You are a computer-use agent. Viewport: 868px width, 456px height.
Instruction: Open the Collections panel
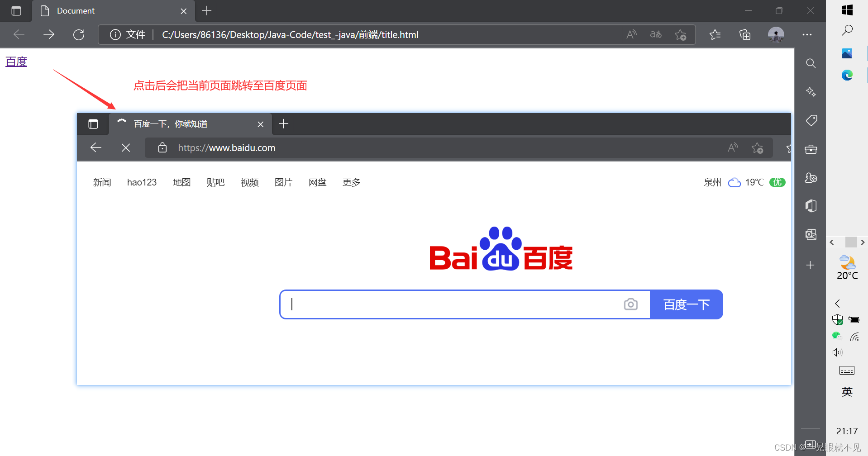coord(745,34)
